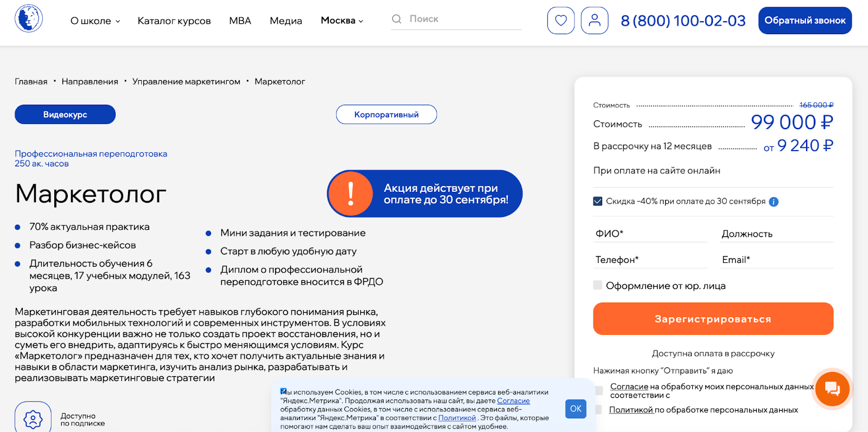Open favorites via the heart icon
This screenshot has width=868, height=432.
pyautogui.click(x=561, y=21)
